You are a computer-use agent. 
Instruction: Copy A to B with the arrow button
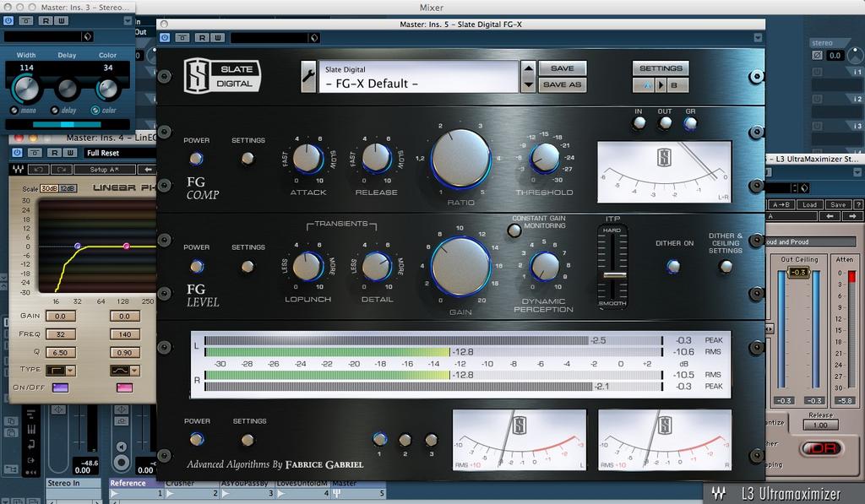pos(661,85)
